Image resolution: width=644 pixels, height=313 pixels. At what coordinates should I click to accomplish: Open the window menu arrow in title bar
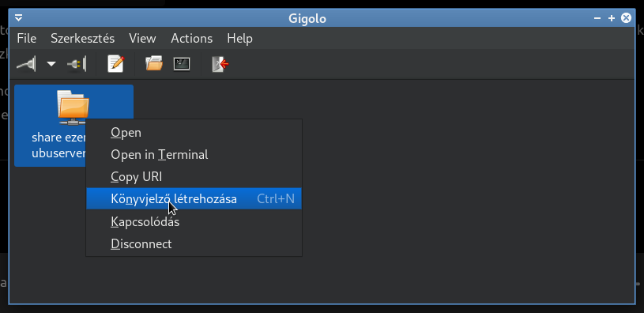[18, 18]
